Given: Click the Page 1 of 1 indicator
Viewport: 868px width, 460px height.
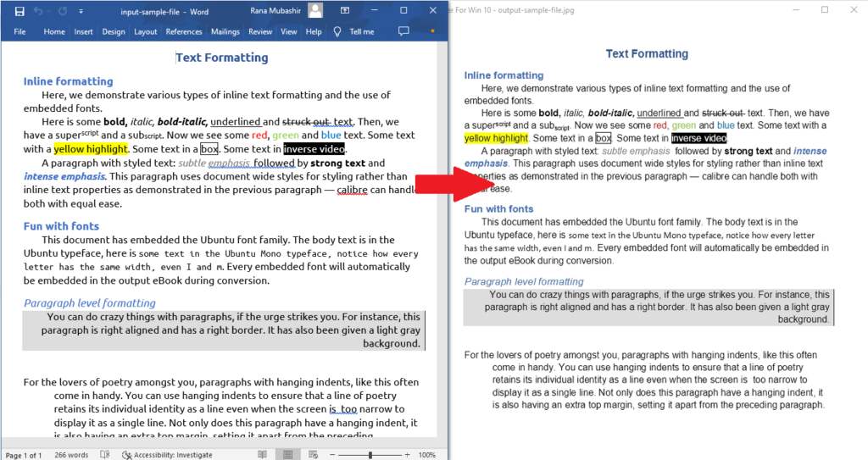Looking at the screenshot, I should (24, 455).
